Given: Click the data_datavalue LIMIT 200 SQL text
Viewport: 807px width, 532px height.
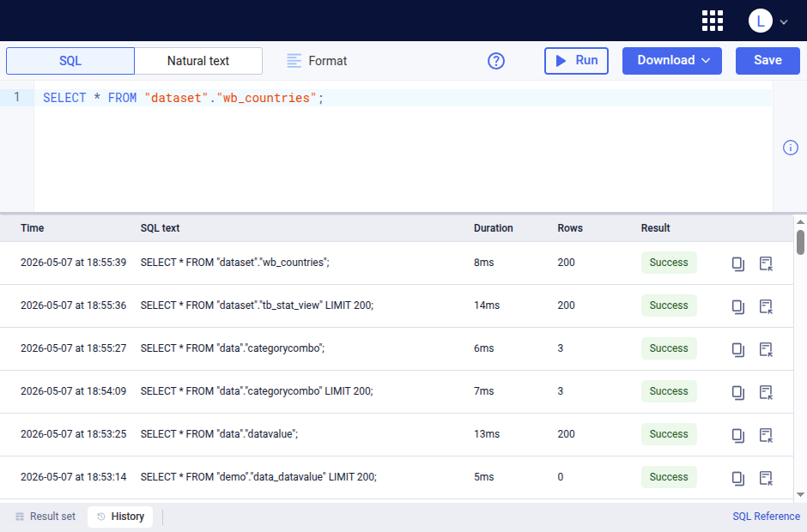Looking at the screenshot, I should [258, 477].
